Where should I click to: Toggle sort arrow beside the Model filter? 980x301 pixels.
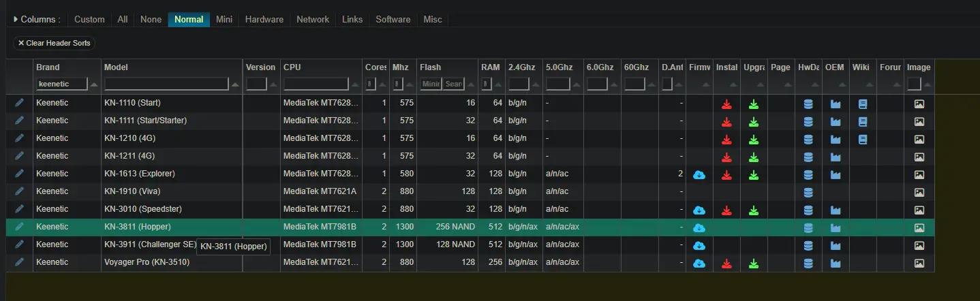(235, 84)
